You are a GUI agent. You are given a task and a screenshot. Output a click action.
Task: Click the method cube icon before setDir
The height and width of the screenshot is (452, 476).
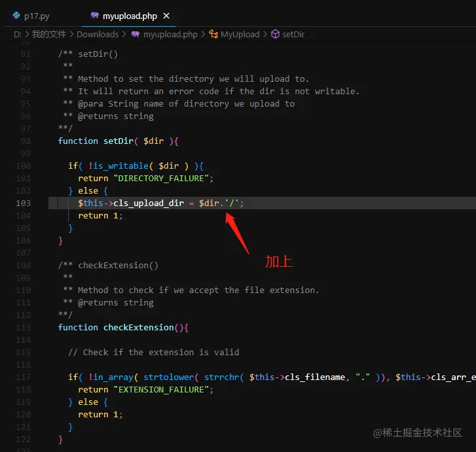(x=275, y=34)
